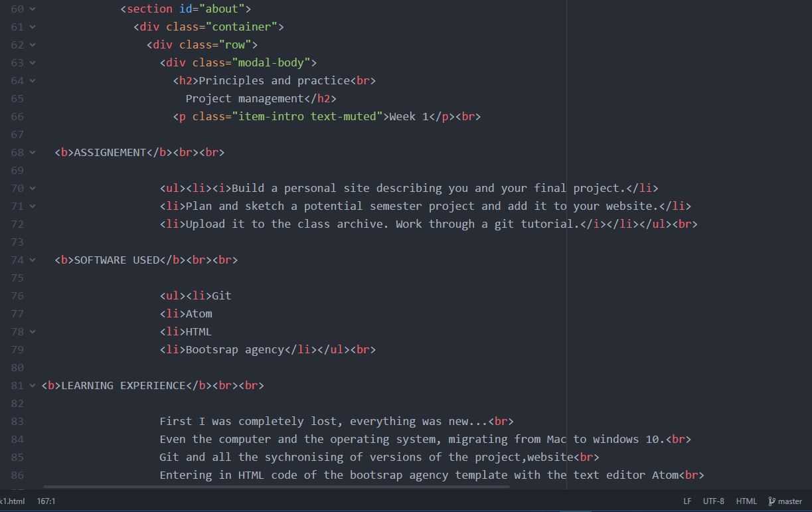Fold the ASSIGNEMENT line 68 chevron
This screenshot has height=512, width=812.
coord(33,153)
